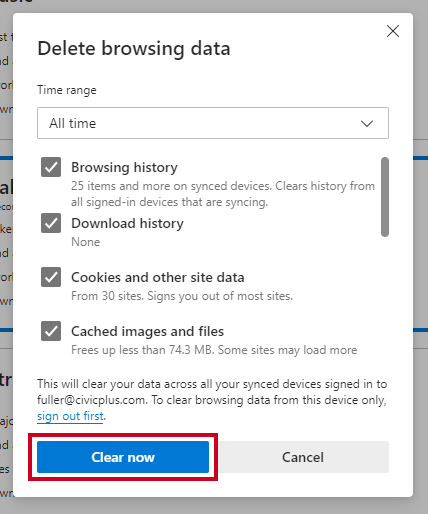Expand options with the All time chevron
Viewport: 428px width, 514px height.
367,124
